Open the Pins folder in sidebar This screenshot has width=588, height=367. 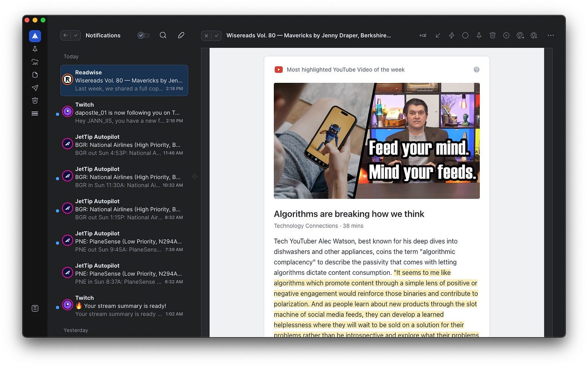[35, 49]
